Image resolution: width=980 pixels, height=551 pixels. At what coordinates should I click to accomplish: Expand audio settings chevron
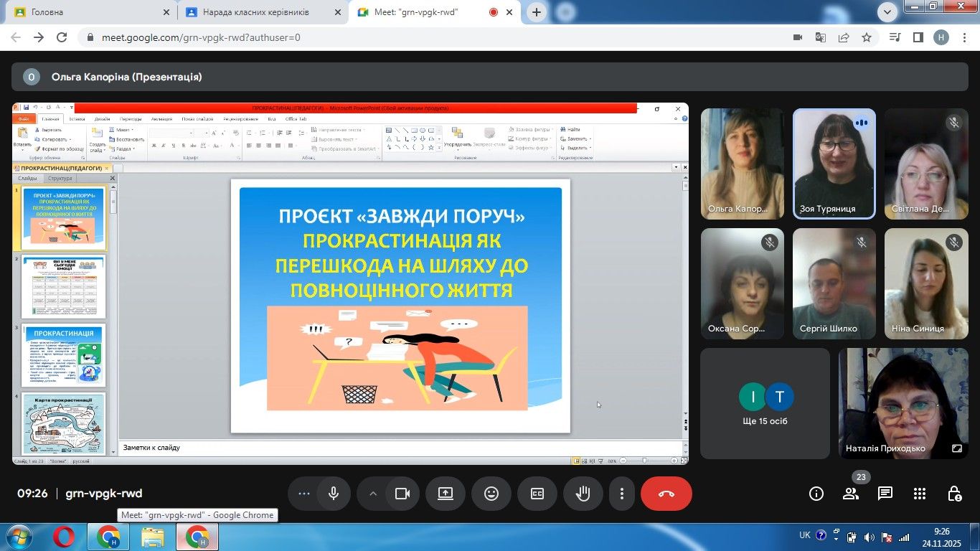[373, 494]
